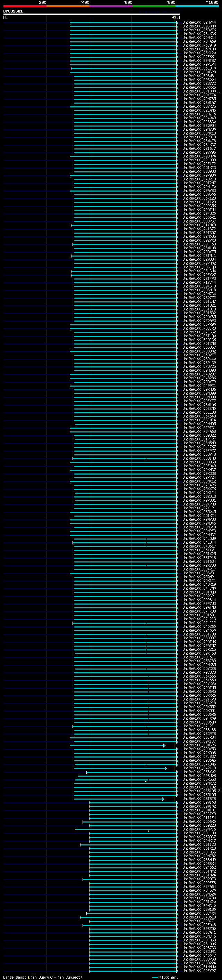Screen dimensions: 222x980
Task: Select hit UniRef100_Q2HV44
Action: [199, 23]
